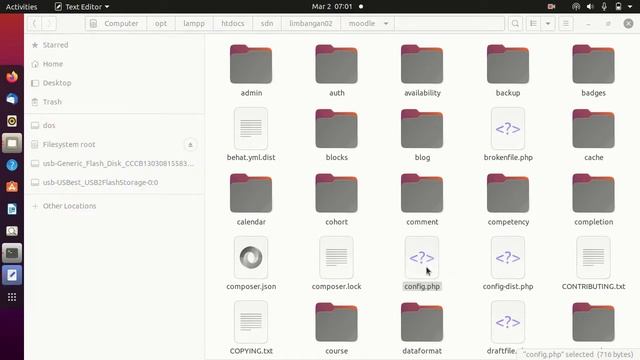640x360 pixels.
Task: Navigate to lampp in path bar
Action: 194,24
